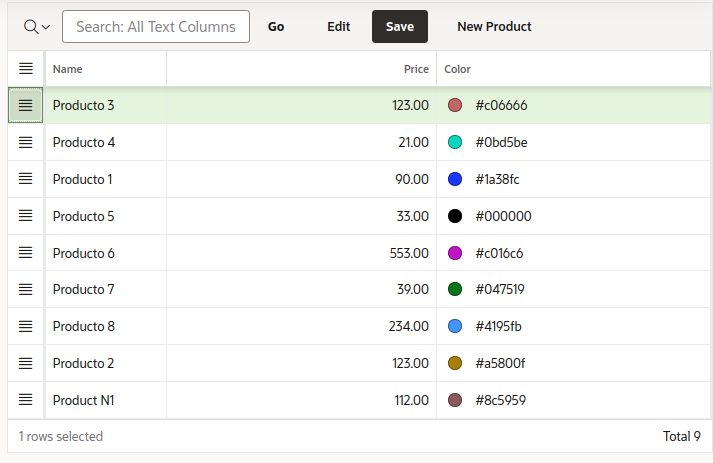
Task: Open row actions menu for Producto 6
Action: click(x=26, y=253)
